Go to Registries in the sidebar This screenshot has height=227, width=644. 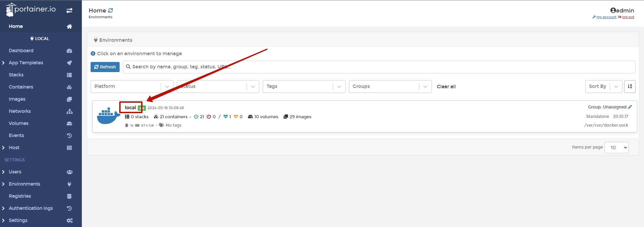20,196
